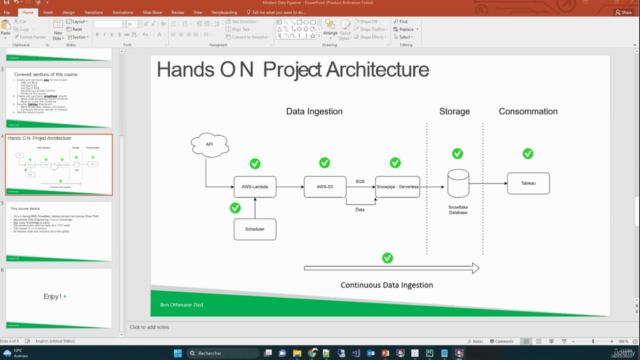Click the New Slide icon

point(58,24)
